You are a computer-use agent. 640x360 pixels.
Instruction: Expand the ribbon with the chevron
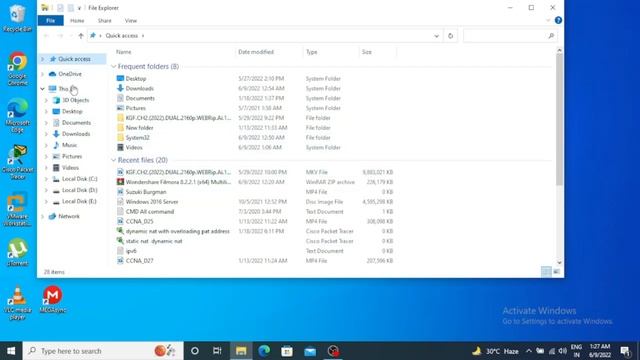click(x=548, y=20)
